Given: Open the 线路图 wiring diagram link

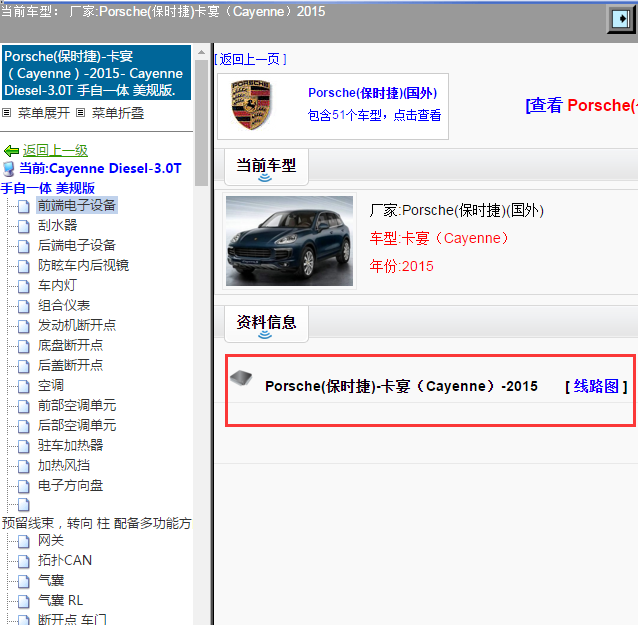Looking at the screenshot, I should (596, 386).
